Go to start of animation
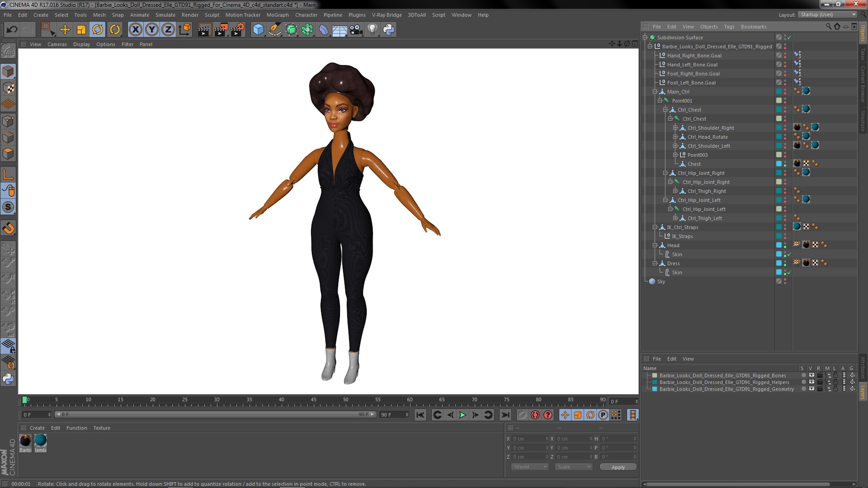868x488 pixels. [x=420, y=415]
